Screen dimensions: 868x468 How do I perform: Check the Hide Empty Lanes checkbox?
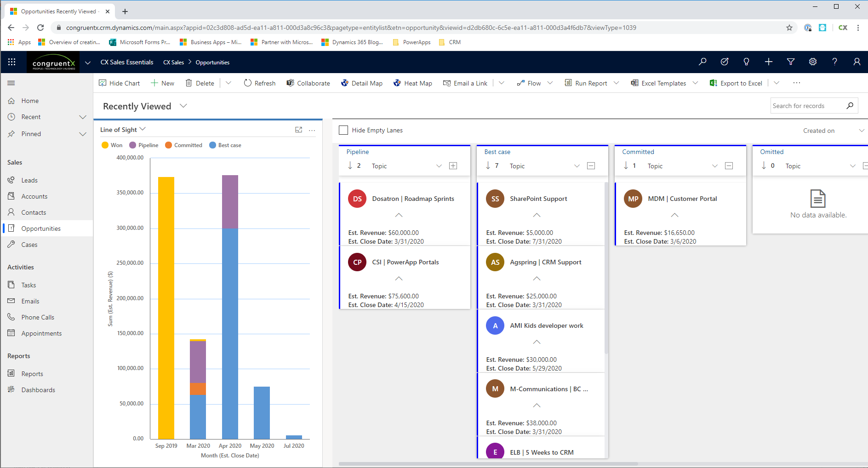click(343, 130)
